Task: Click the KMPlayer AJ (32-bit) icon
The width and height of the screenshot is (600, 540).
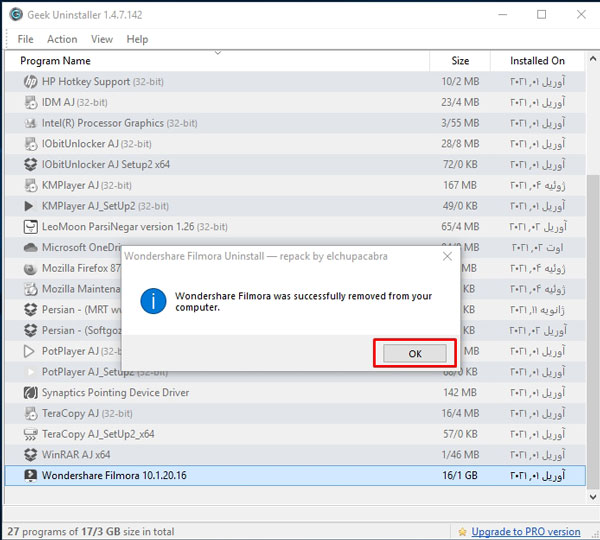Action: point(30,185)
